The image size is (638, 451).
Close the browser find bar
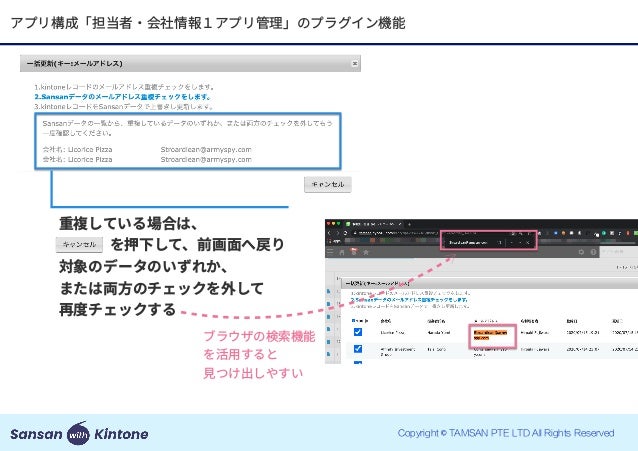pyautogui.click(x=528, y=243)
